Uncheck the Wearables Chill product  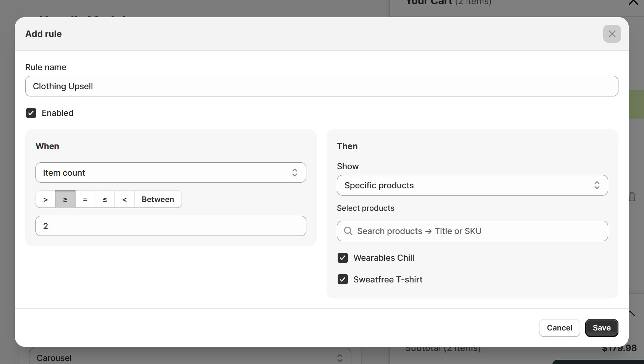[x=343, y=258]
